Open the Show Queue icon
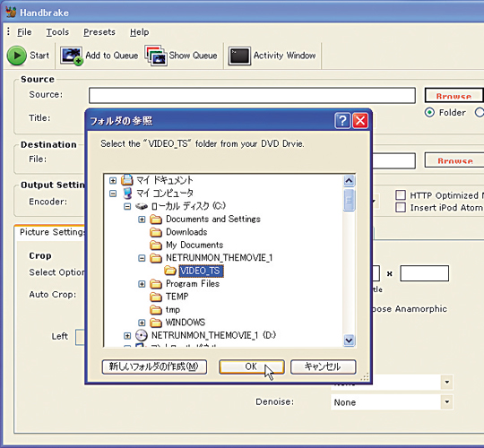 pos(156,56)
